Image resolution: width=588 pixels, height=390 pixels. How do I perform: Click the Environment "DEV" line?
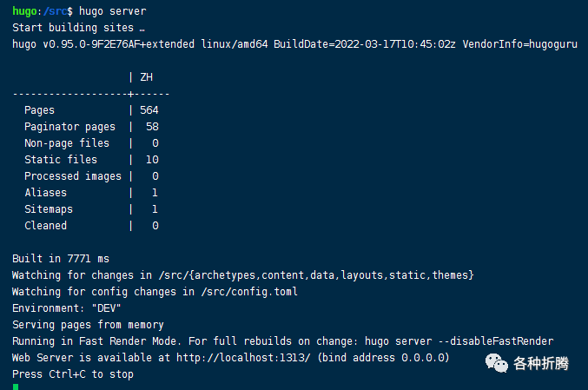[66, 307]
